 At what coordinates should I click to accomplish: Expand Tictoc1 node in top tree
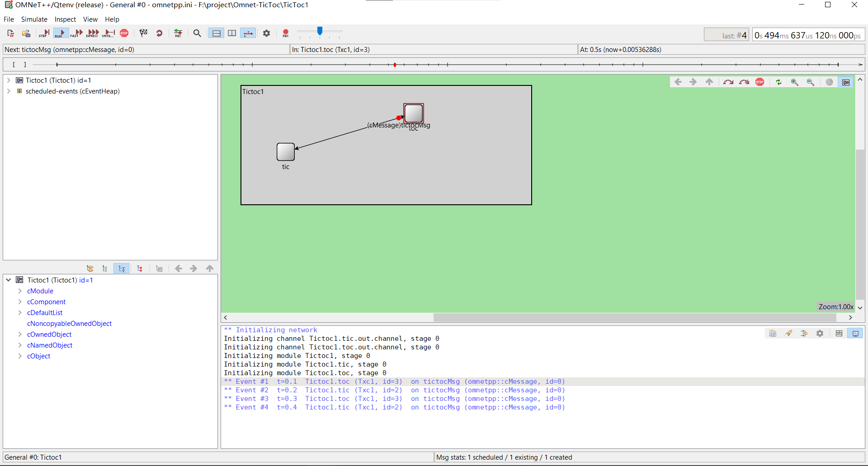click(x=9, y=80)
